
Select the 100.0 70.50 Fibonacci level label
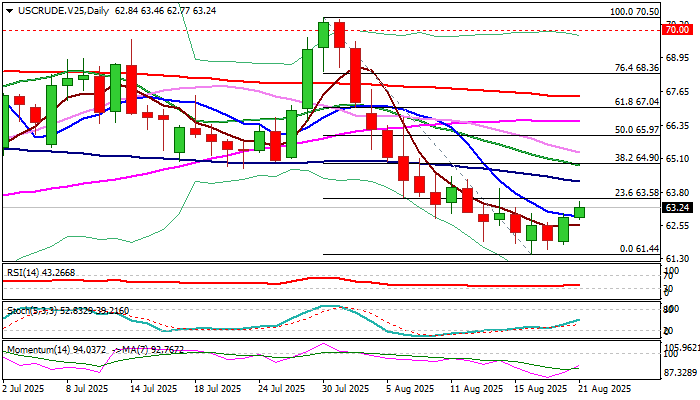(x=634, y=12)
